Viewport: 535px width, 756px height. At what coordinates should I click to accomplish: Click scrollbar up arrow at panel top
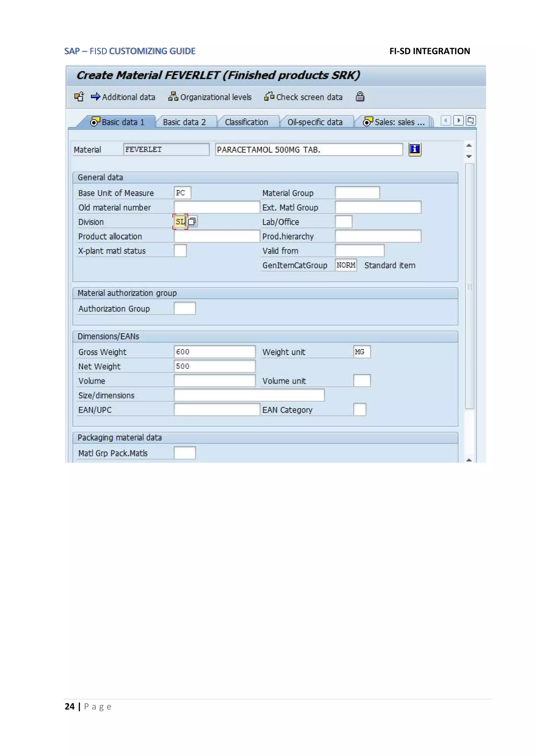pyautogui.click(x=469, y=146)
